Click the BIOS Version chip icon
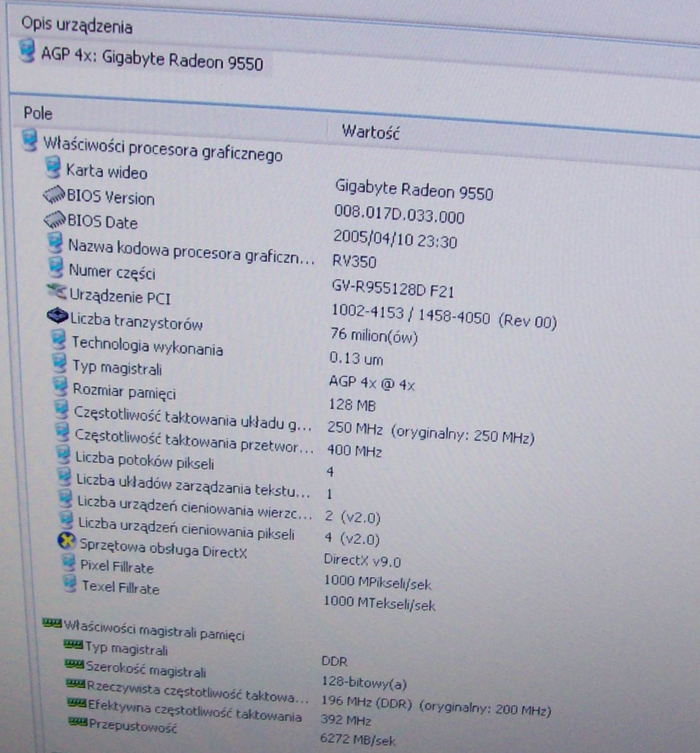This screenshot has width=700, height=753. (x=54, y=195)
